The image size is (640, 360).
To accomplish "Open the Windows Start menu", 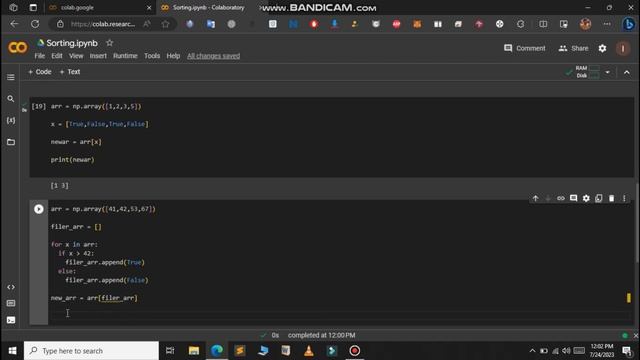I will click(x=12, y=351).
